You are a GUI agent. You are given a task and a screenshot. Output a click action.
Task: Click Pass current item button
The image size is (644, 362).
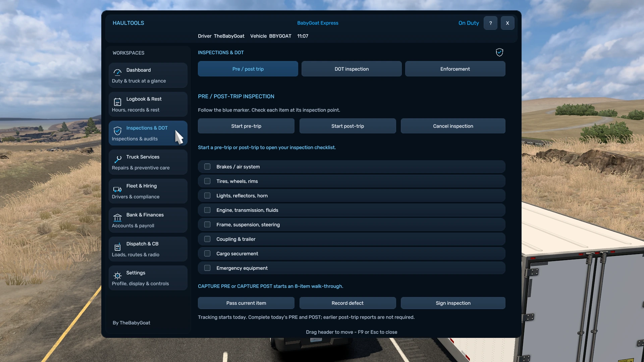pos(246,303)
